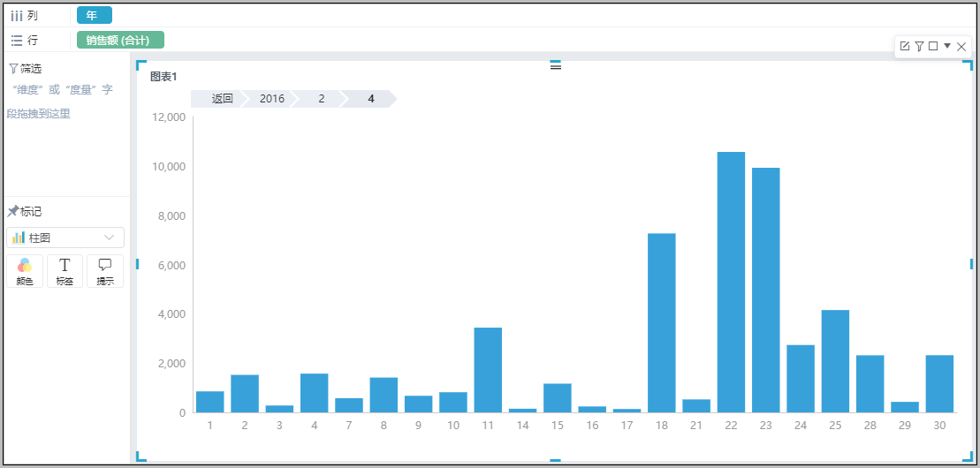The width and height of the screenshot is (980, 468).
Task: Click the x-axis label 21
Action: tap(696, 426)
